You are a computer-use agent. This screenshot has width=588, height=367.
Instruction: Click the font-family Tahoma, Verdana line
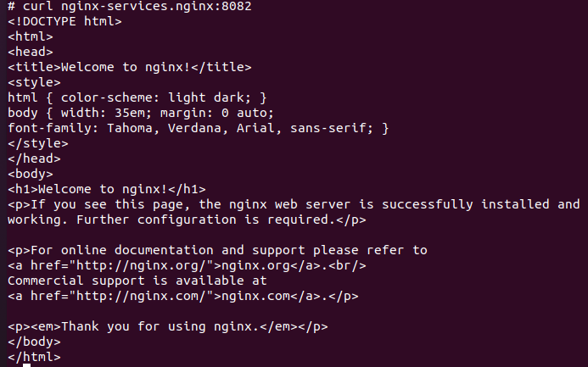pos(199,128)
